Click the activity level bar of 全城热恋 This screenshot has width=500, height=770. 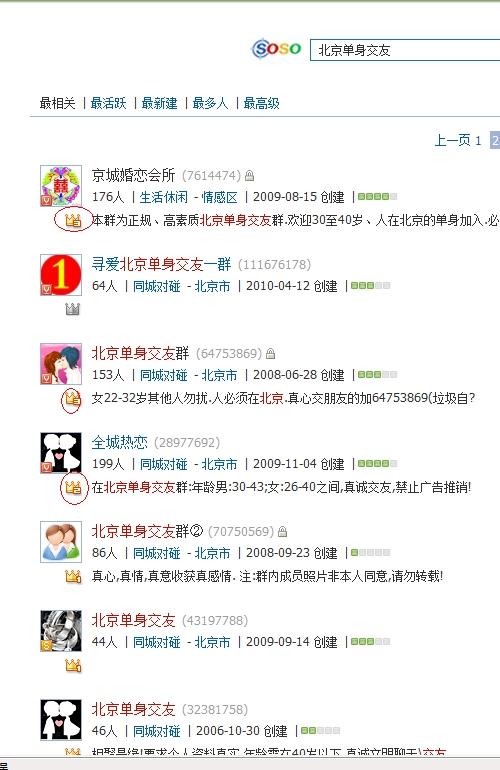pyautogui.click(x=377, y=463)
